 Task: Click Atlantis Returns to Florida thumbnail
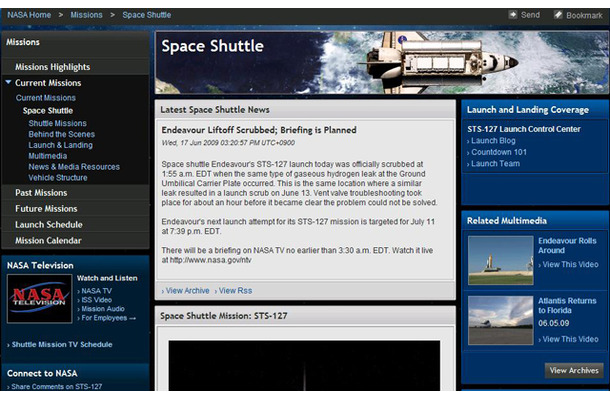click(501, 320)
